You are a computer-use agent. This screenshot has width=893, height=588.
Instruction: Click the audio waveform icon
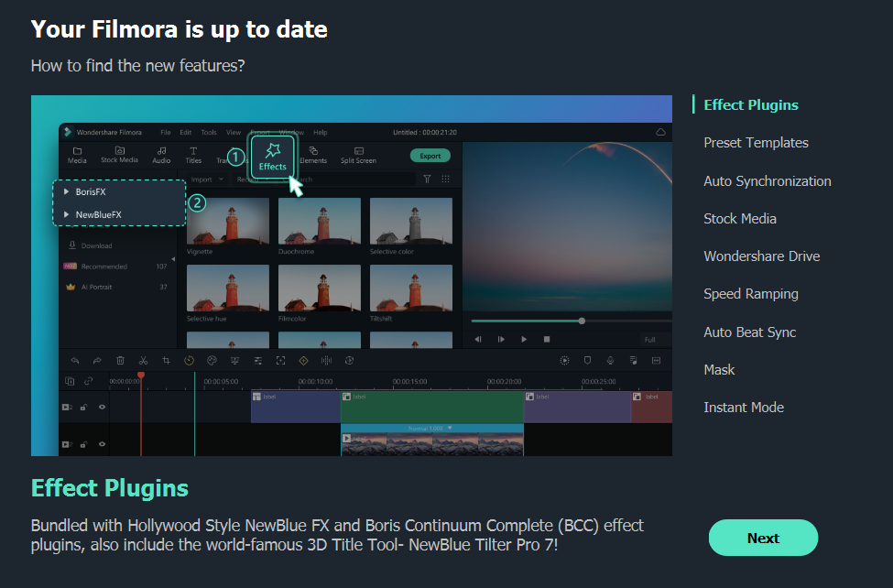coord(326,360)
